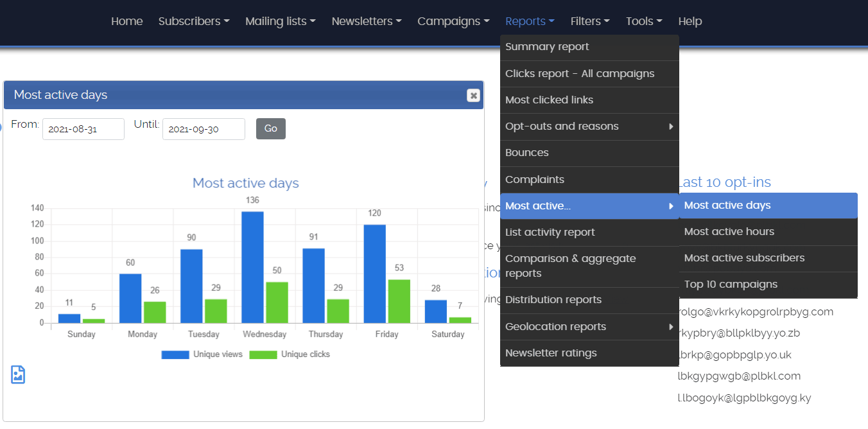Open the Help link
868x429 pixels.
click(690, 21)
